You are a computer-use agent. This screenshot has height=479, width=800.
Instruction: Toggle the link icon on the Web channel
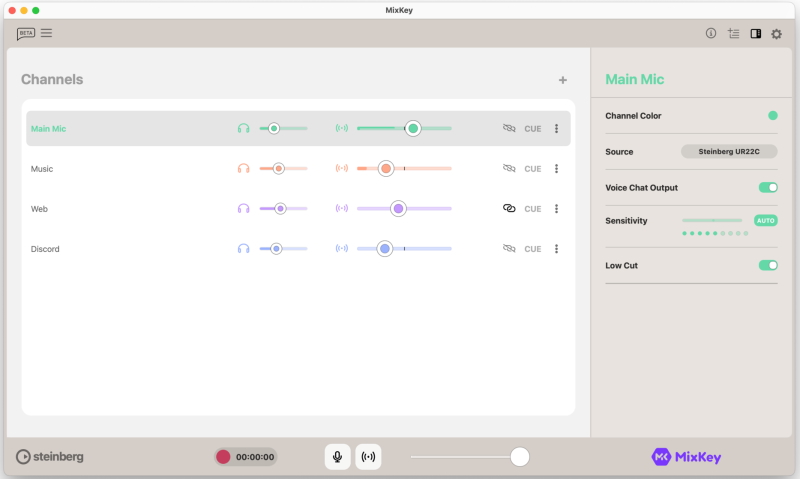click(x=509, y=209)
